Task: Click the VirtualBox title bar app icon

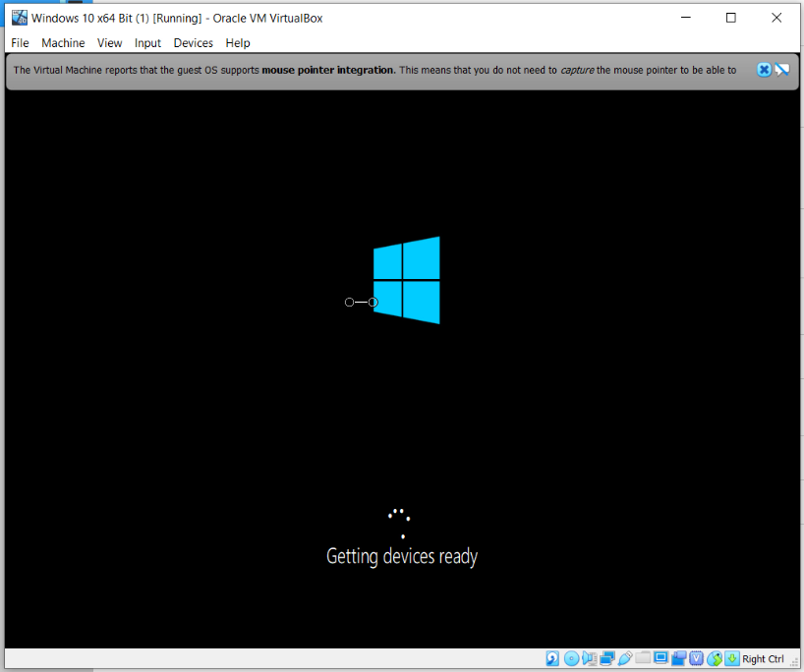Action: click(19, 18)
